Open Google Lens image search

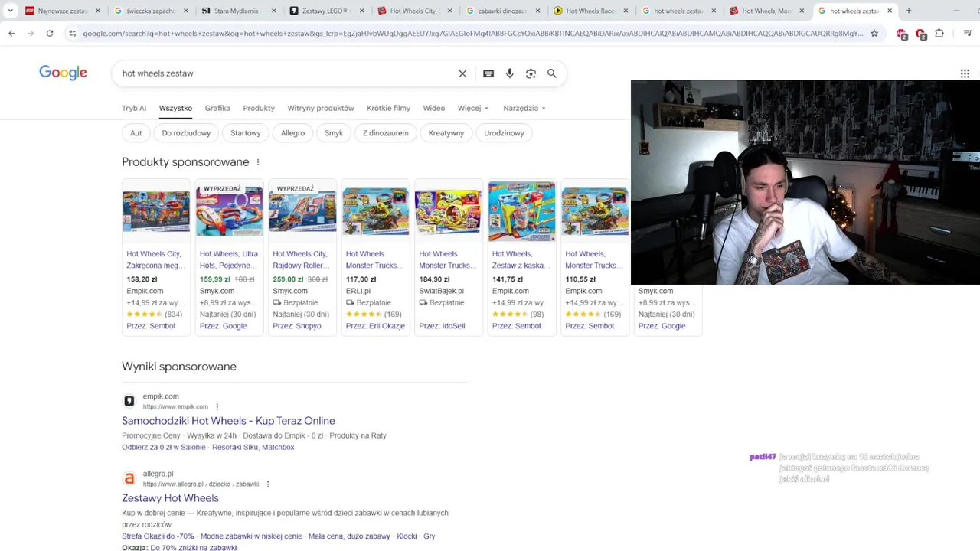coord(531,73)
